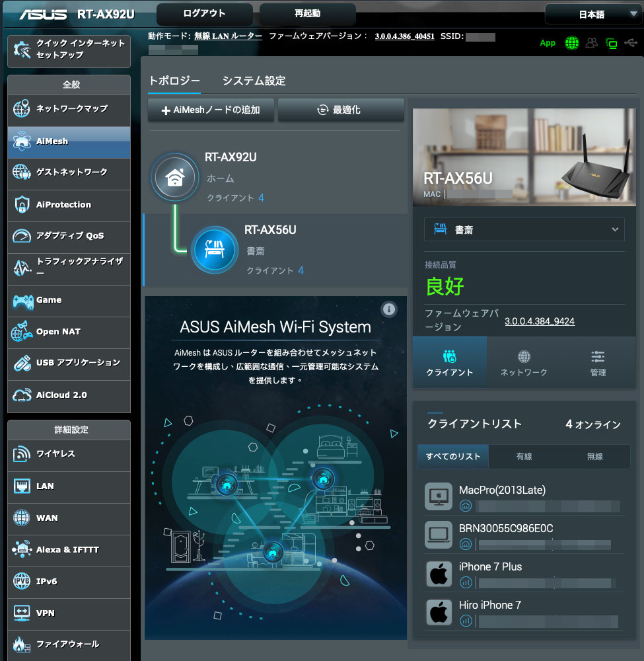
Task: Open VPN settings icon
Action: (x=22, y=613)
